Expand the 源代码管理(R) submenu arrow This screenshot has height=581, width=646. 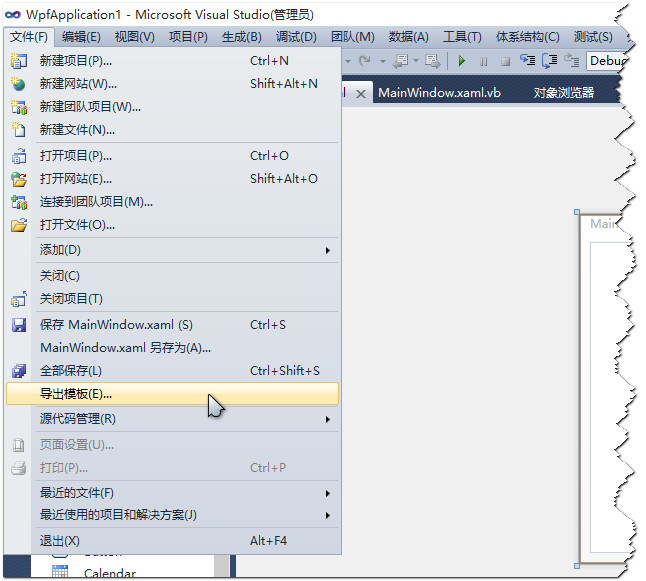click(x=328, y=419)
